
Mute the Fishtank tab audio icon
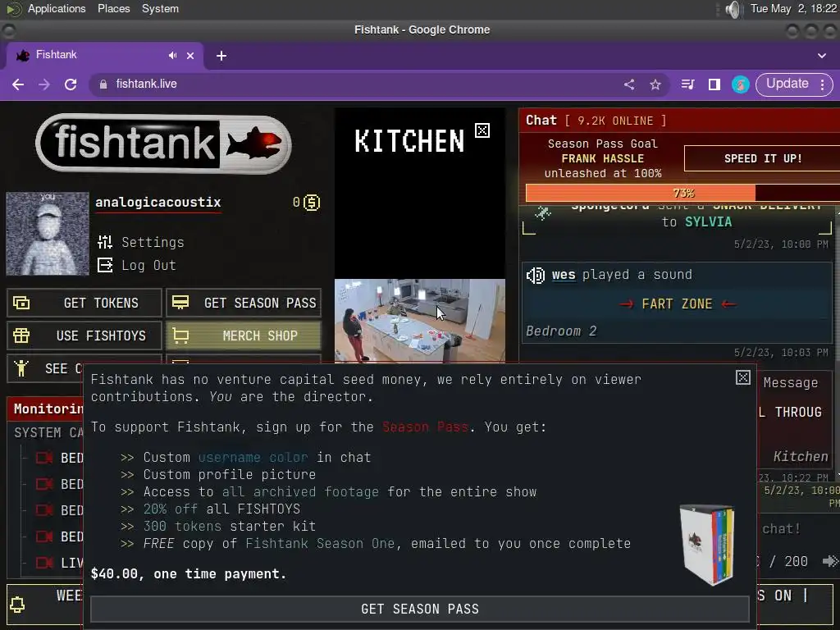pos(172,55)
